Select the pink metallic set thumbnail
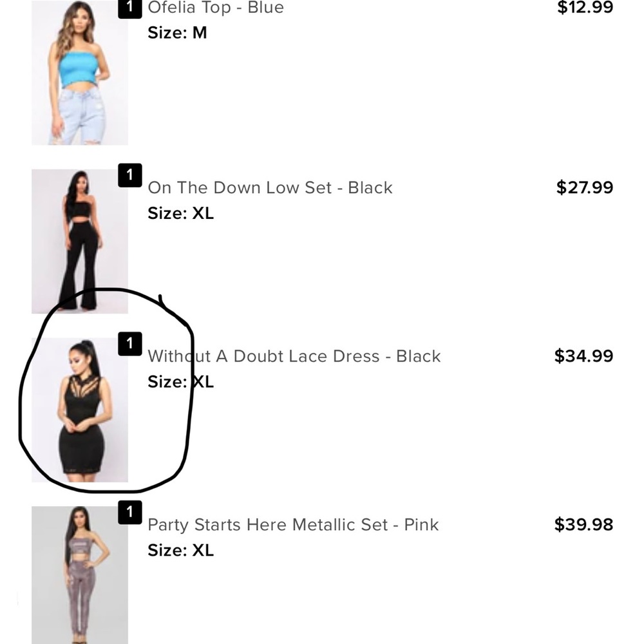Viewport: 644px width, 644px height. [x=79, y=576]
